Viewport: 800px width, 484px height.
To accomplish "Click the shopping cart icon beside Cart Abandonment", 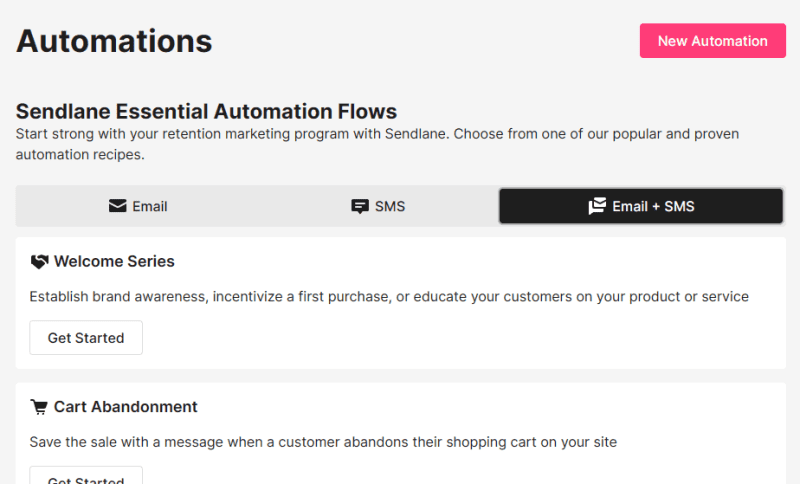I will point(39,407).
